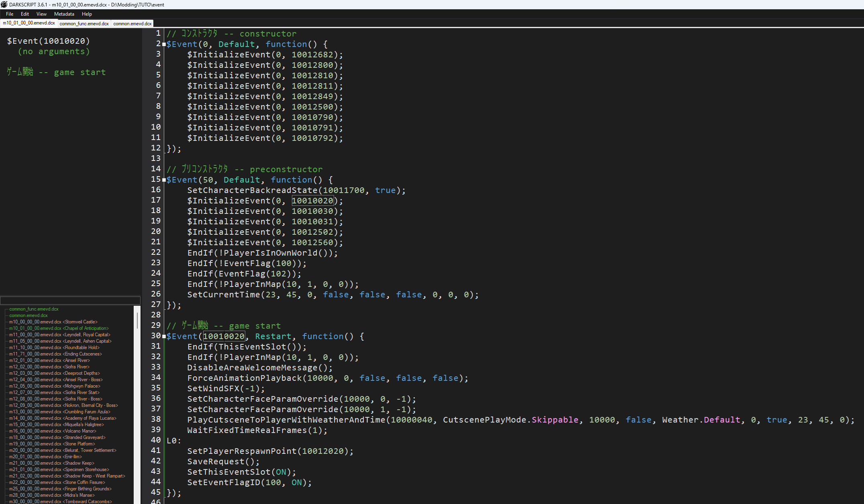
Task: Click highlighted 10010020 on line 17
Action: coord(313,201)
